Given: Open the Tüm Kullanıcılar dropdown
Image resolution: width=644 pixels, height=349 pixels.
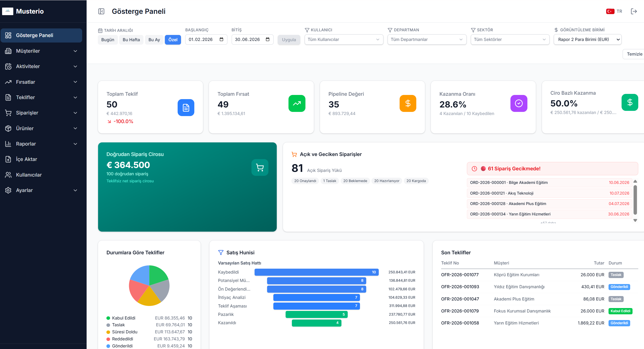Looking at the screenshot, I should (x=344, y=39).
